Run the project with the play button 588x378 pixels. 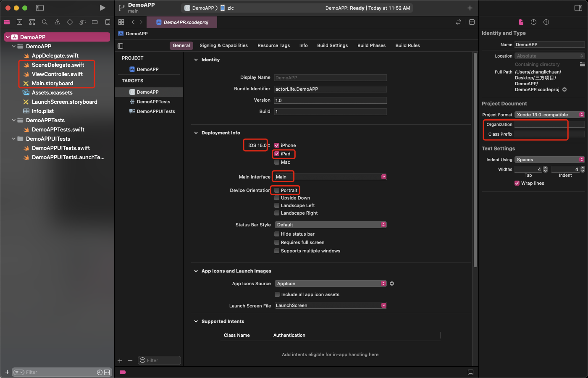tap(102, 8)
